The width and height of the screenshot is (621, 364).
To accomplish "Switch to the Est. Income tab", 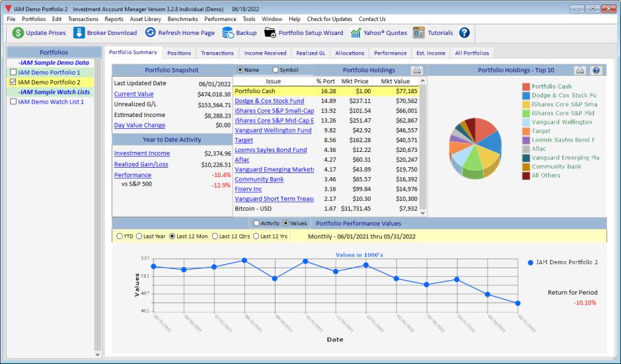I will pyautogui.click(x=431, y=53).
